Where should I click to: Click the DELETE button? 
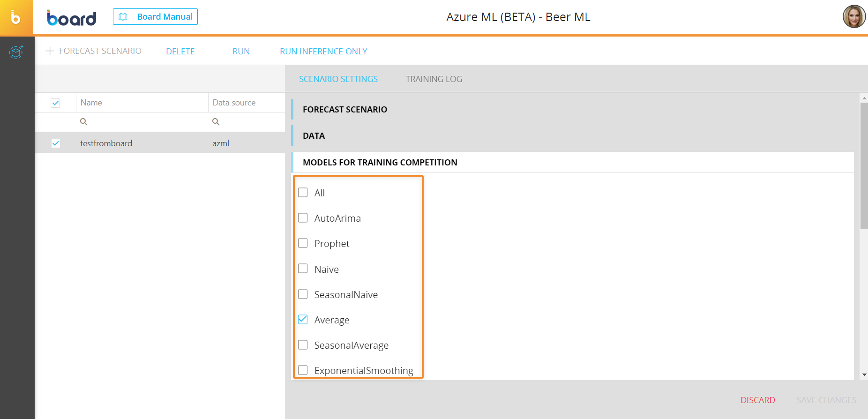click(180, 51)
